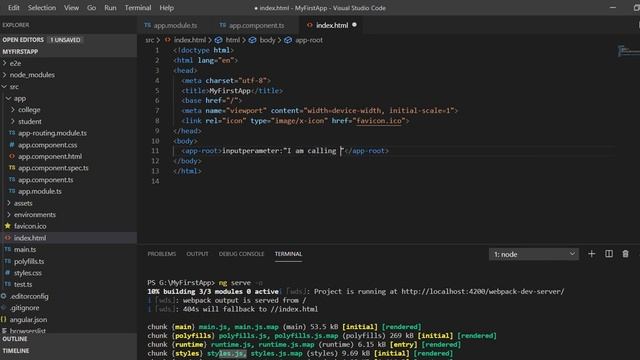Open the View menu

pyautogui.click(x=71, y=8)
